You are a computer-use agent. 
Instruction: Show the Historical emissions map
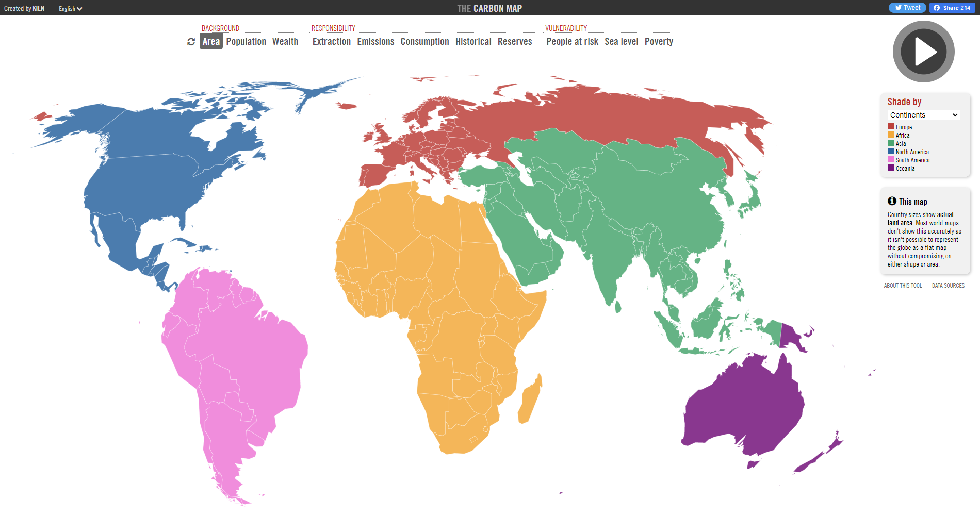pyautogui.click(x=473, y=42)
